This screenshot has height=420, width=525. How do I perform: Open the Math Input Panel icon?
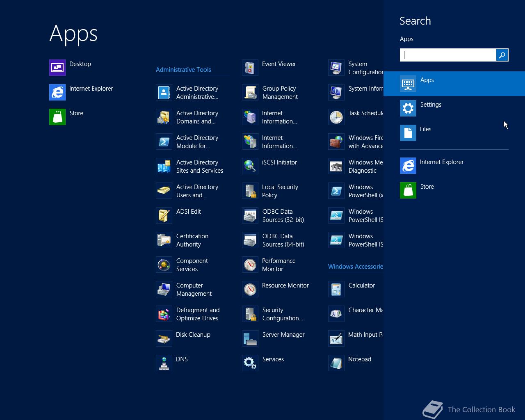(x=336, y=338)
